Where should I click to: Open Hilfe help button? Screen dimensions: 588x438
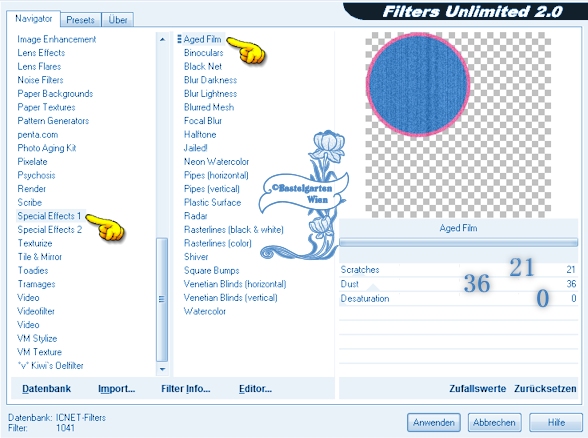(x=556, y=423)
